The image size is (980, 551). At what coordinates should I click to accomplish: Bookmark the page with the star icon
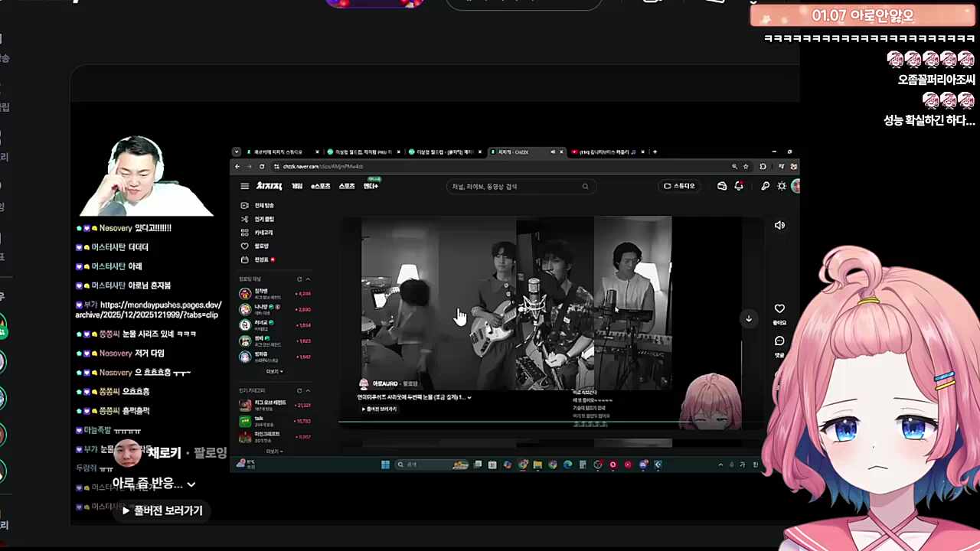(746, 166)
